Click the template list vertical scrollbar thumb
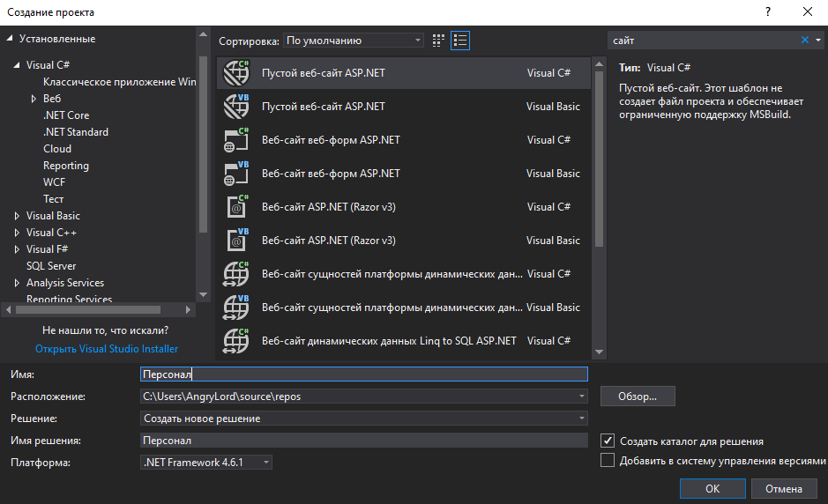828x504 pixels. point(599,159)
